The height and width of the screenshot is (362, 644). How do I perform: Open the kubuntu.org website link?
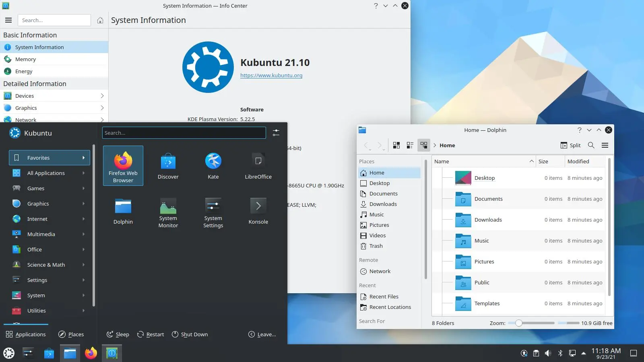(271, 75)
